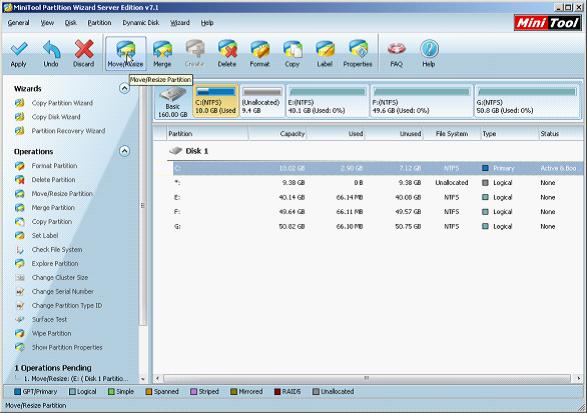Click the Capacity column header
Image resolution: width=587 pixels, height=413 pixels.
click(277, 134)
